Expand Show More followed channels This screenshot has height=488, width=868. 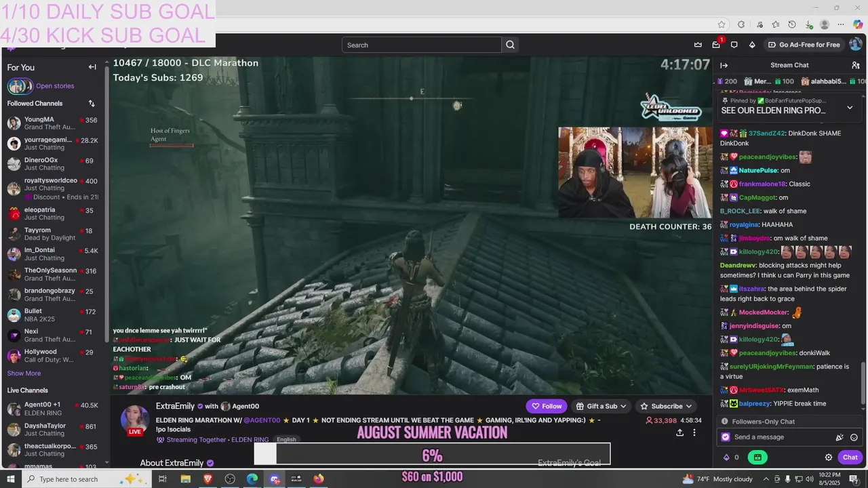[24, 373]
